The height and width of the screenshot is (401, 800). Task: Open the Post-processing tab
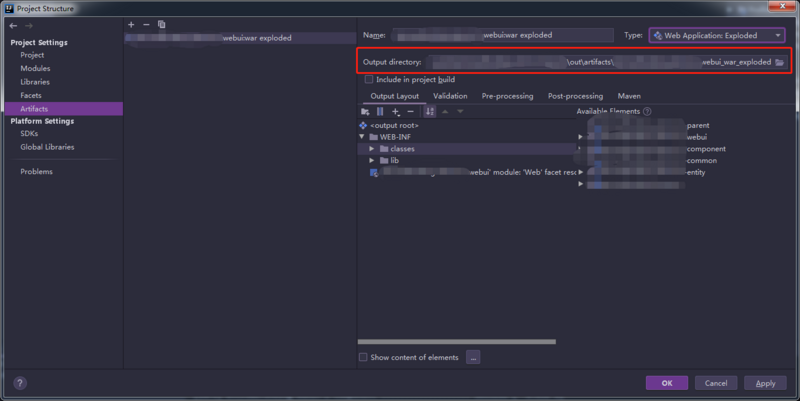575,96
